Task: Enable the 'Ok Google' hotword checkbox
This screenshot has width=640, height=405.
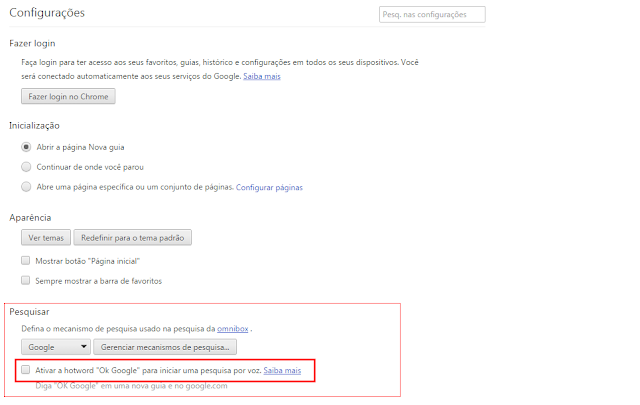Action: [26, 370]
